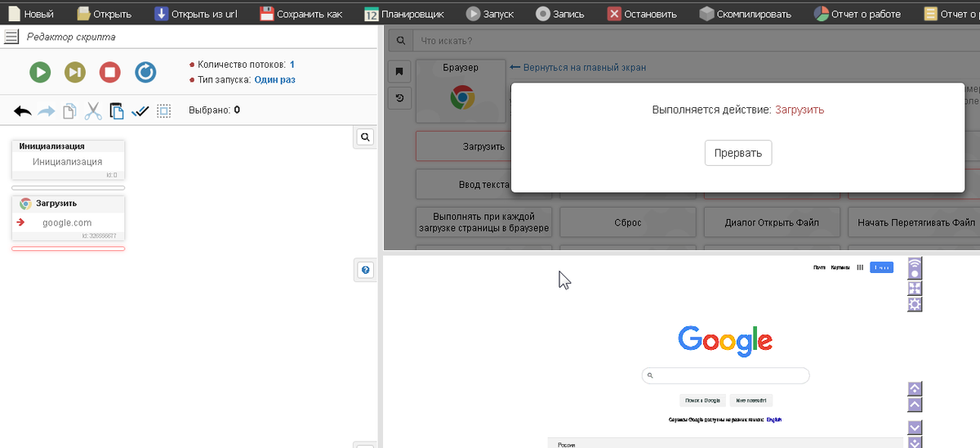
Task: Click the Браузер Chrome tile
Action: point(461,90)
